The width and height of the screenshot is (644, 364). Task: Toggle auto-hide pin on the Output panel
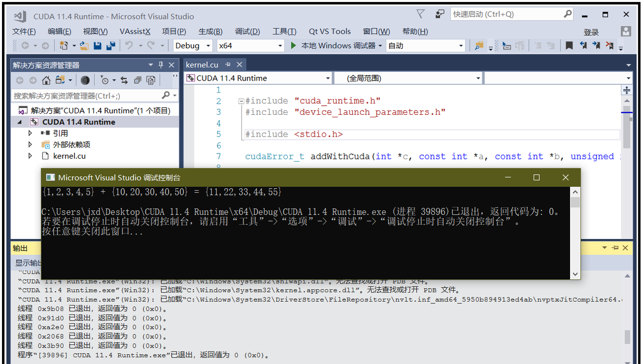point(615,248)
